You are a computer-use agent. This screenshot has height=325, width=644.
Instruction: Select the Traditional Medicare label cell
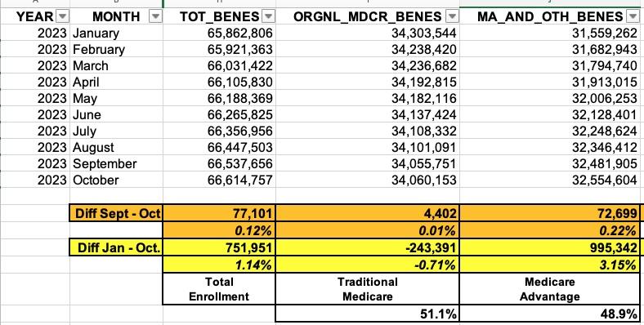[368, 289]
